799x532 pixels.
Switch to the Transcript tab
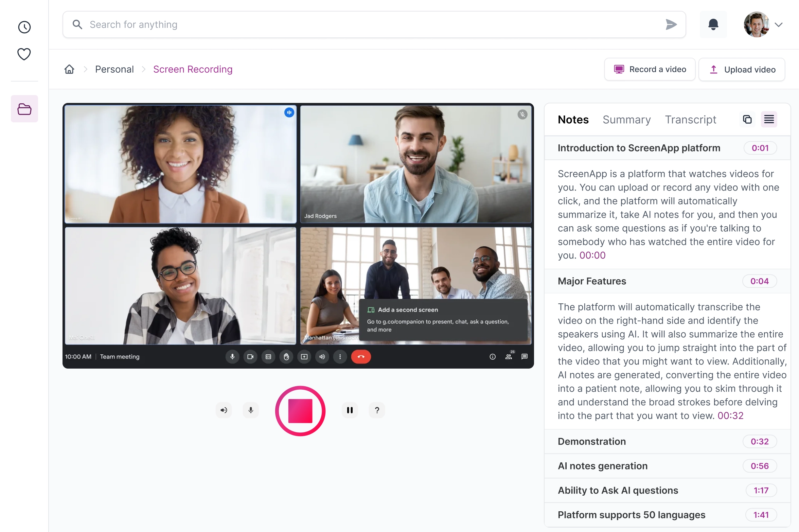[x=690, y=120]
